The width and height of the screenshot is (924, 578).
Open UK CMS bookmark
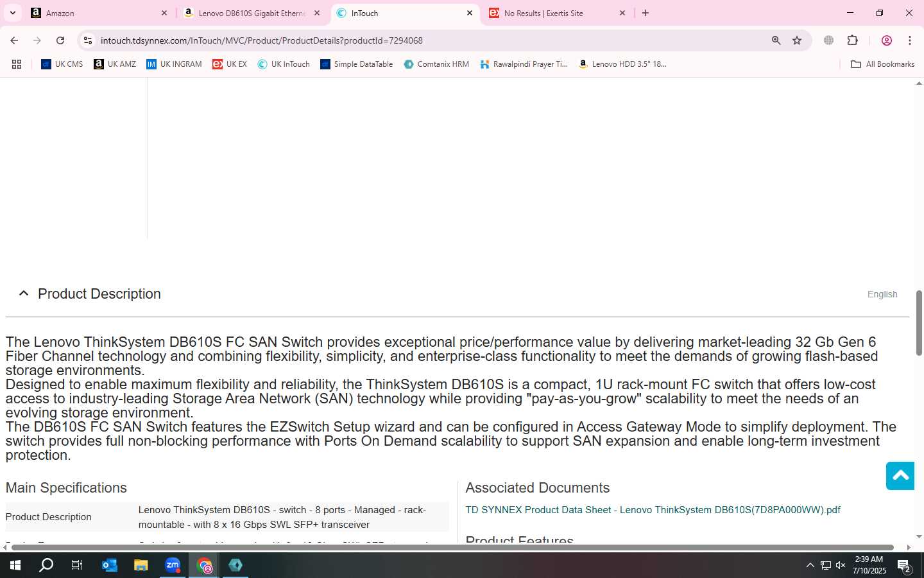62,64
